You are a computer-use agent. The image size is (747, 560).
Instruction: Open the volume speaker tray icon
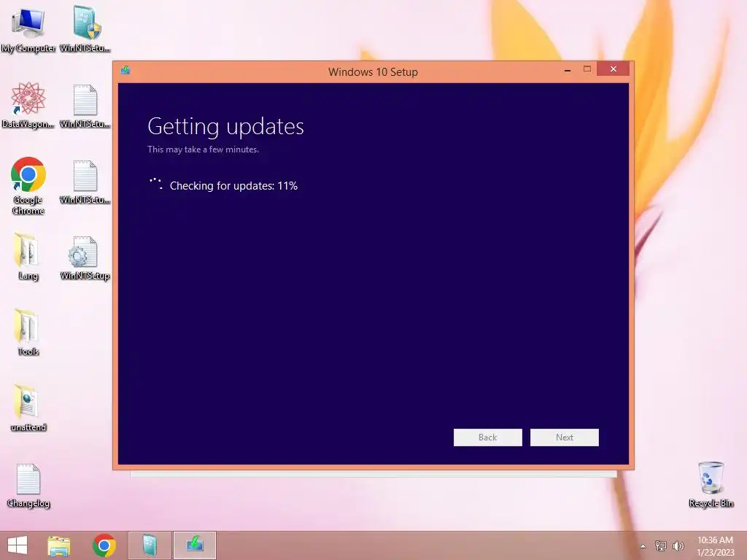click(x=678, y=546)
